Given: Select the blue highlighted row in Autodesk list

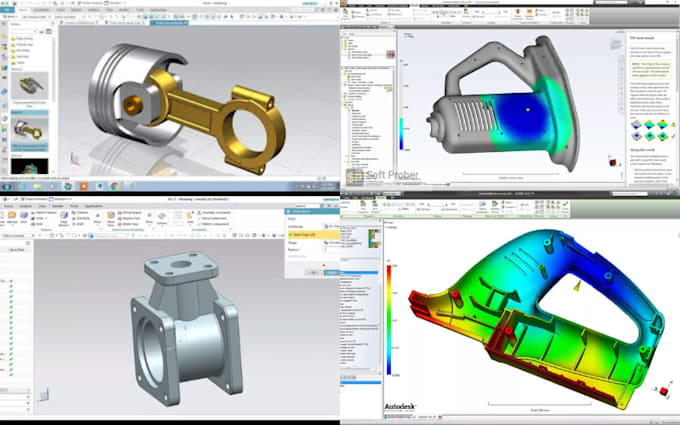Looking at the screenshot, I should [359, 273].
